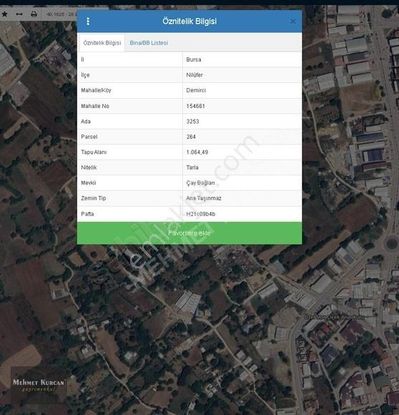Click the measure tool icon in toolbar
Viewport: 399px width, 415px height.
click(19, 14)
